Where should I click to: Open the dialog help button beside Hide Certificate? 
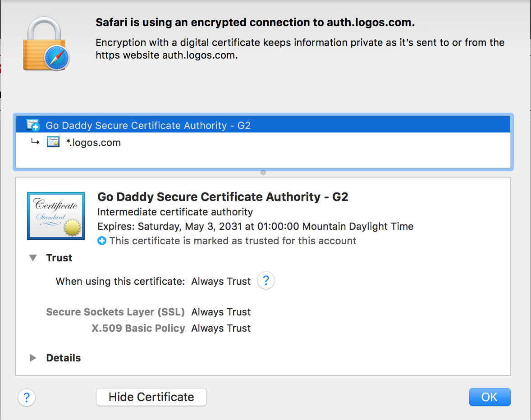tap(27, 397)
